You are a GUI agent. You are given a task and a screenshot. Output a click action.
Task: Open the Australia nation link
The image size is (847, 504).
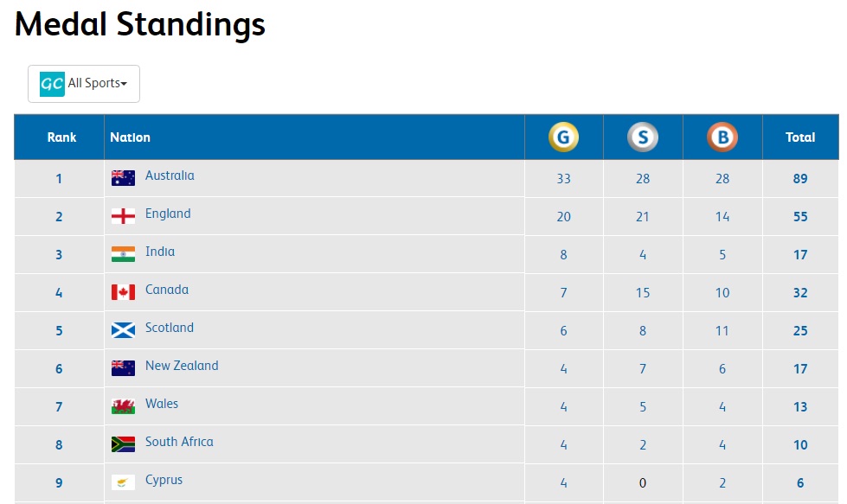pyautogui.click(x=170, y=175)
